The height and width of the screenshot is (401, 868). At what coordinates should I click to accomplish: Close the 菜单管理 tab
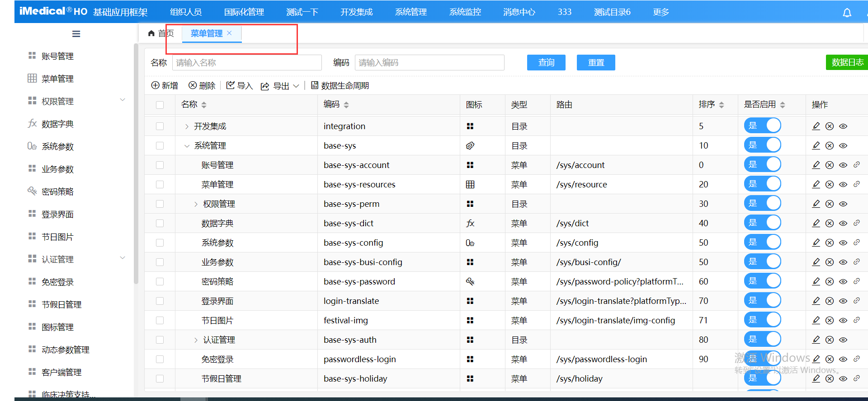point(230,33)
